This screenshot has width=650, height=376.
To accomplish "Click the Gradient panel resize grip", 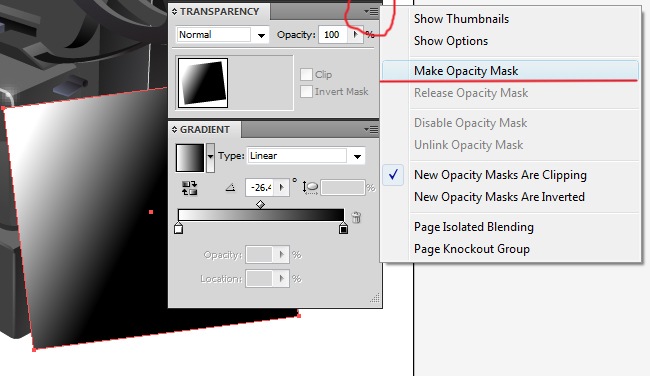I will [x=375, y=299].
